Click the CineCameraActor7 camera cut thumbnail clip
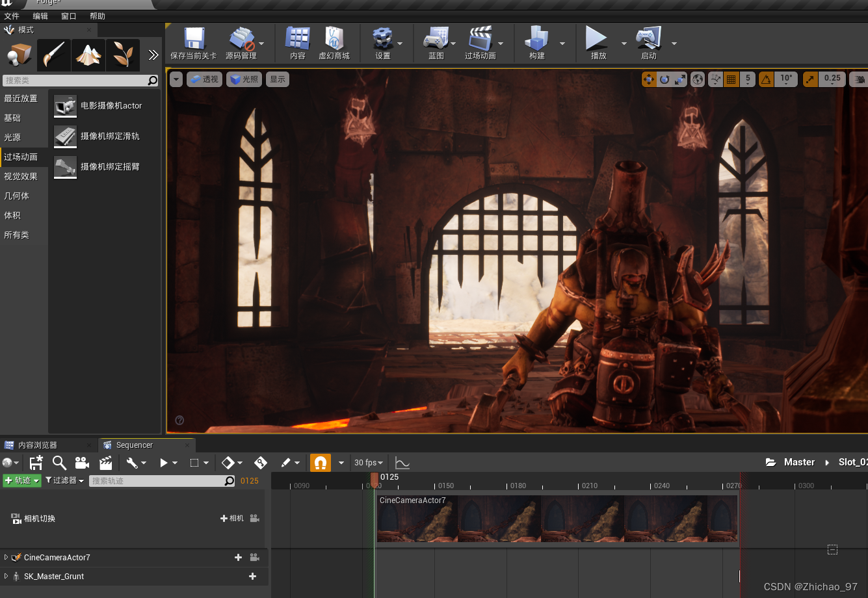Screen dimensions: 868x598 pos(557,519)
